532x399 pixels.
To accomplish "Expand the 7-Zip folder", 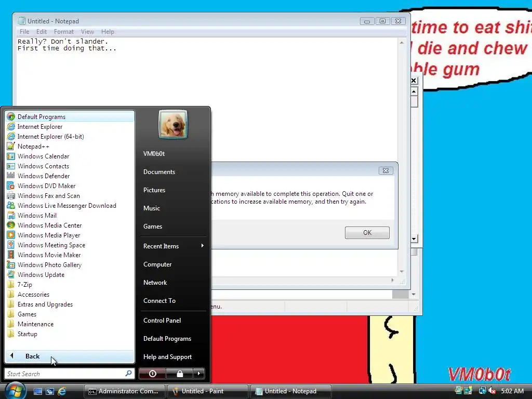I will 70,285.
